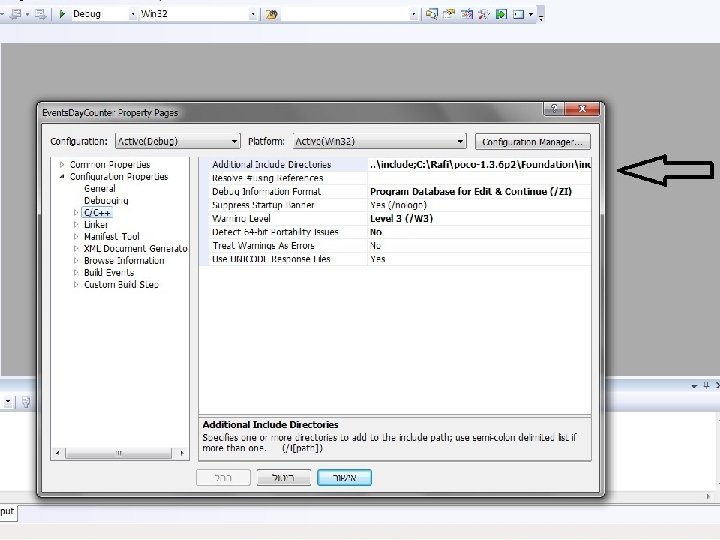This screenshot has height=540, width=720.
Task: Expand the Linker tree node arrow
Action: click(x=76, y=225)
